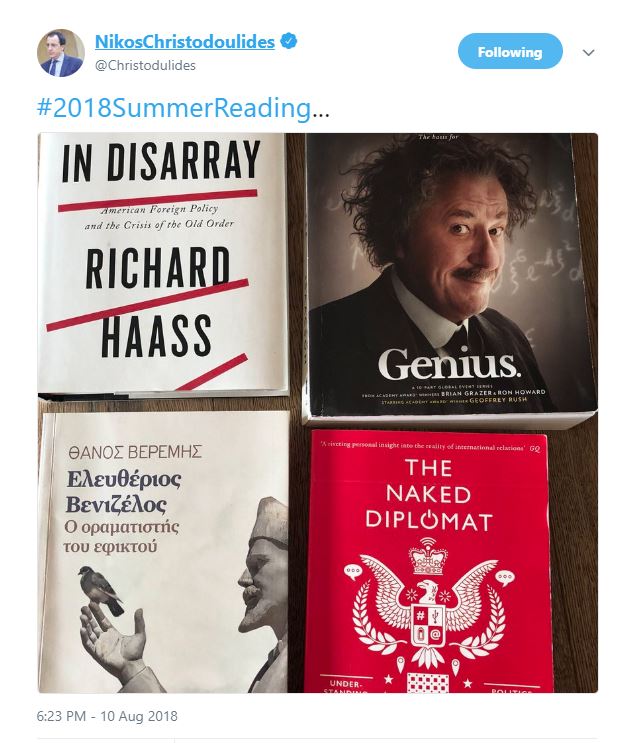Screen dimensions: 636x743
Task: Click the Genius book cover photo
Action: click(451, 276)
